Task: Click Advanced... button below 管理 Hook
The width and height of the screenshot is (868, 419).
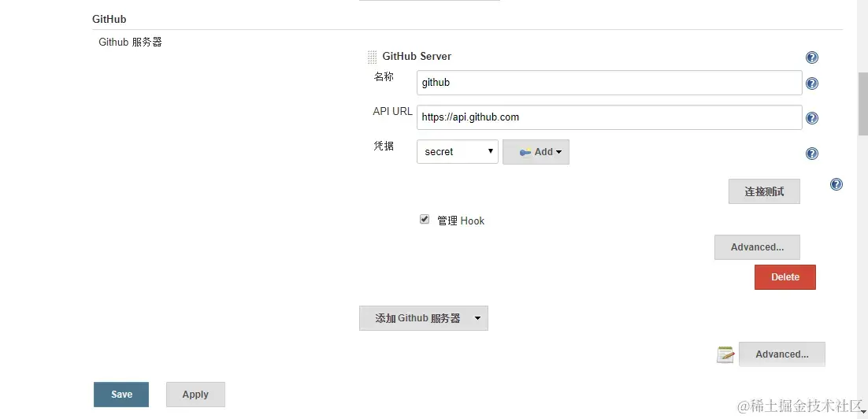Action: (x=757, y=247)
